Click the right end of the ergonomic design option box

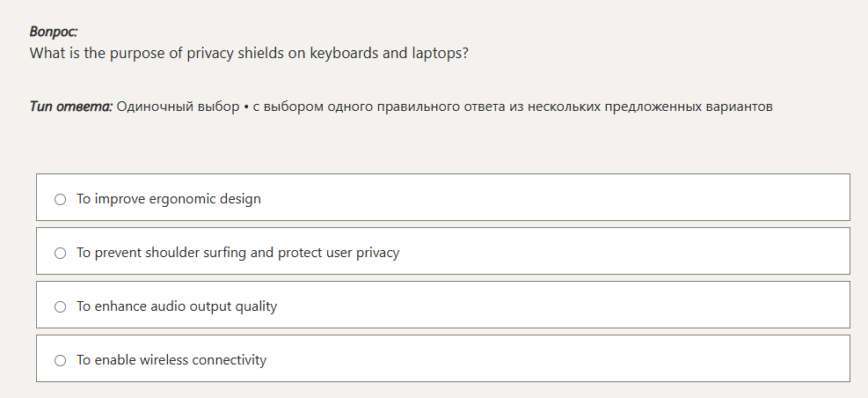click(827, 197)
